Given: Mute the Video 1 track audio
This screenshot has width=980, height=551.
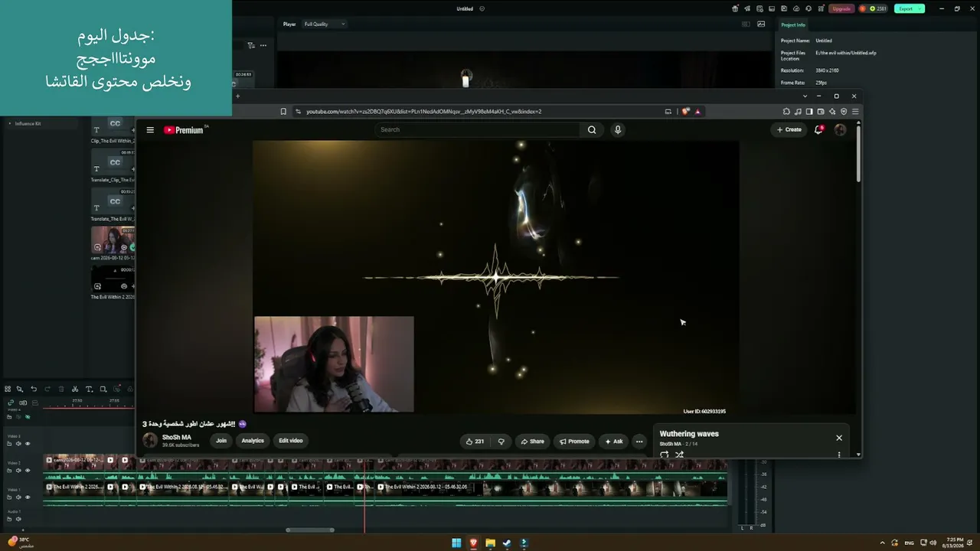Looking at the screenshot, I should (19, 497).
